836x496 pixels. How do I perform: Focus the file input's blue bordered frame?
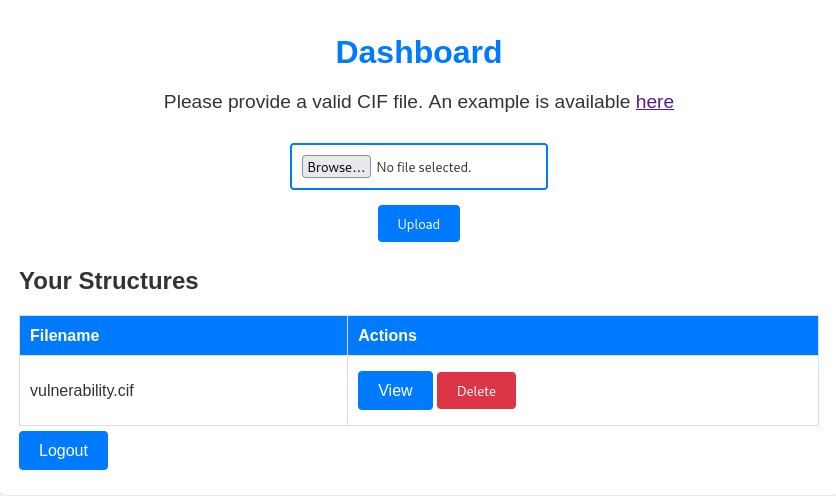(x=419, y=166)
